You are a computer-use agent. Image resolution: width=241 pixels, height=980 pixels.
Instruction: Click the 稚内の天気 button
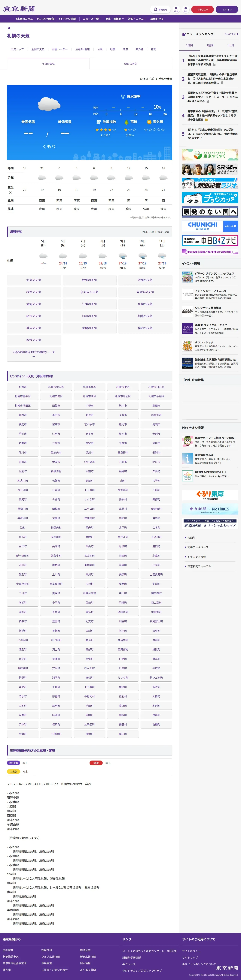pos(145,328)
